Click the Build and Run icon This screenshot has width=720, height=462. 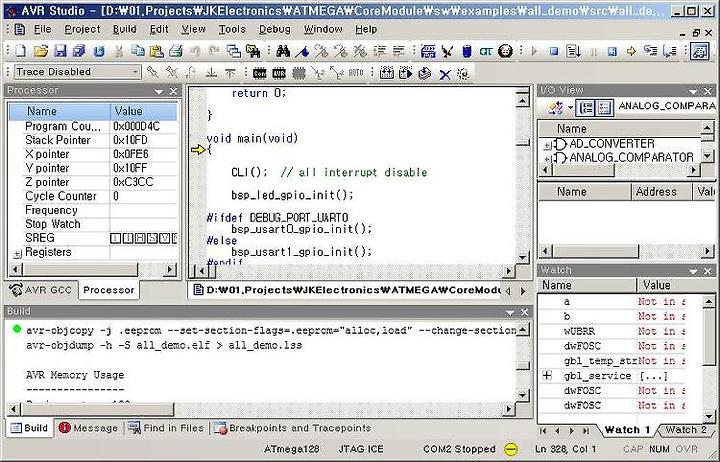(x=405, y=73)
